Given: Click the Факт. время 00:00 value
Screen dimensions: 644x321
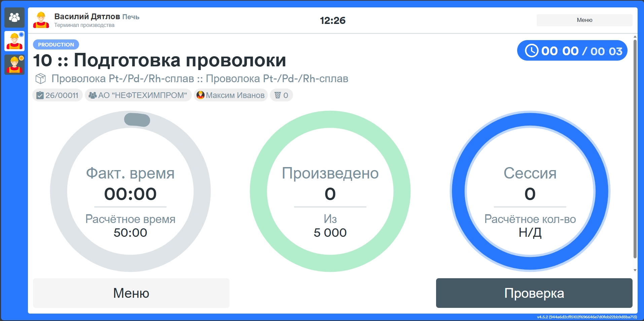Looking at the screenshot, I should [x=130, y=194].
